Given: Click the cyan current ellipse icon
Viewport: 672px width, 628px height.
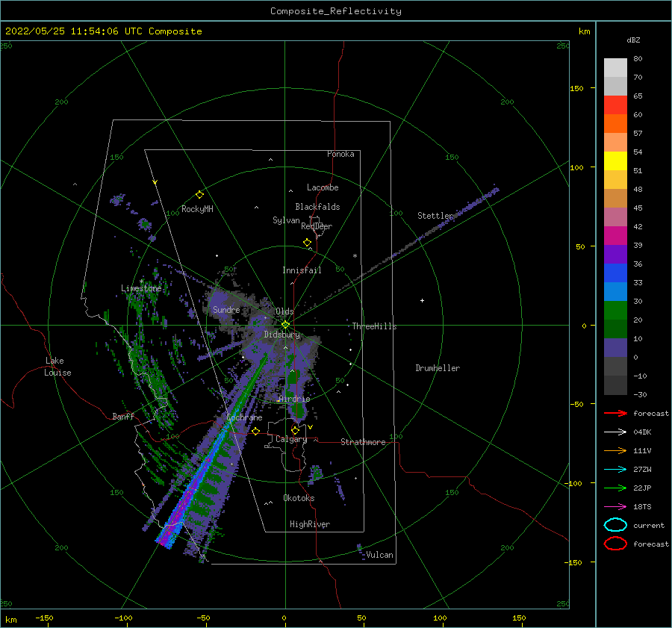Looking at the screenshot, I should coord(615,525).
